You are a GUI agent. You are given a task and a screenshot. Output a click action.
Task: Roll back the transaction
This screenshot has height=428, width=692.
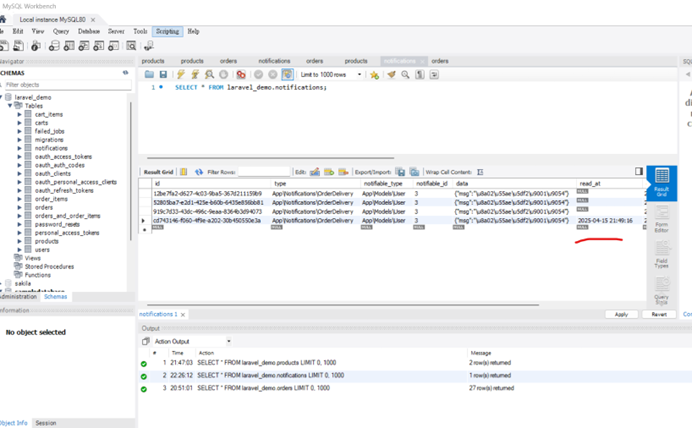(273, 75)
